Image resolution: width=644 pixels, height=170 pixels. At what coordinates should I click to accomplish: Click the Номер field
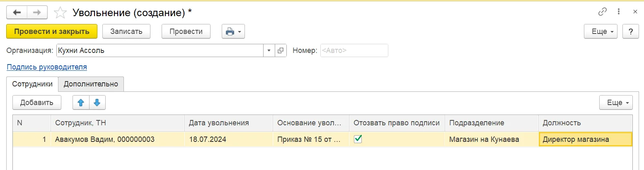coord(354,50)
